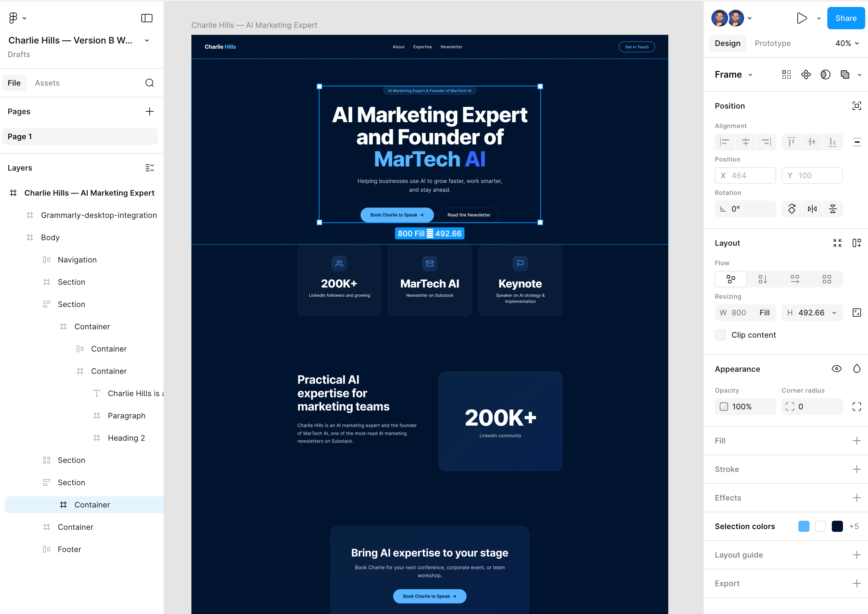
Task: Click the Share button
Action: pyautogui.click(x=846, y=18)
